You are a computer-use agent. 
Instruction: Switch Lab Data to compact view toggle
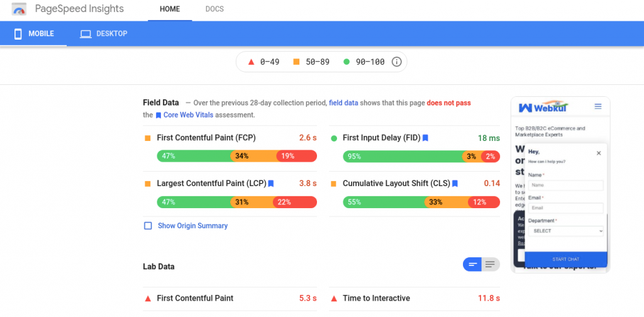click(472, 264)
